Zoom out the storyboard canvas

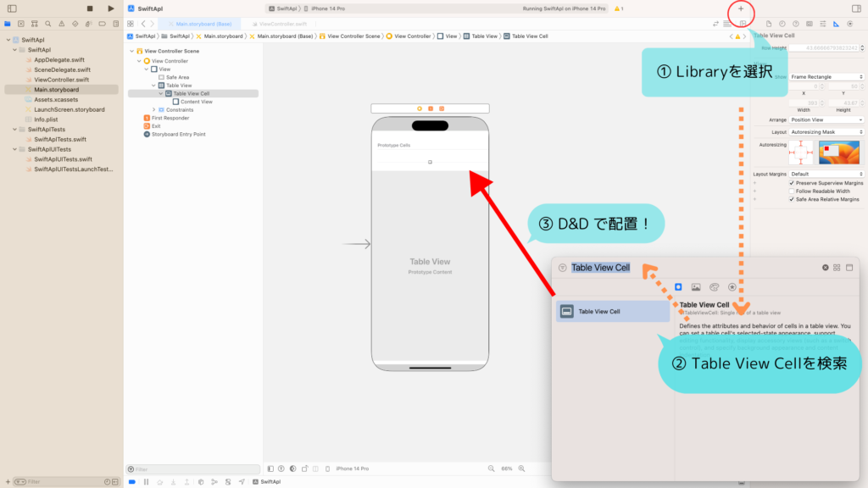491,469
